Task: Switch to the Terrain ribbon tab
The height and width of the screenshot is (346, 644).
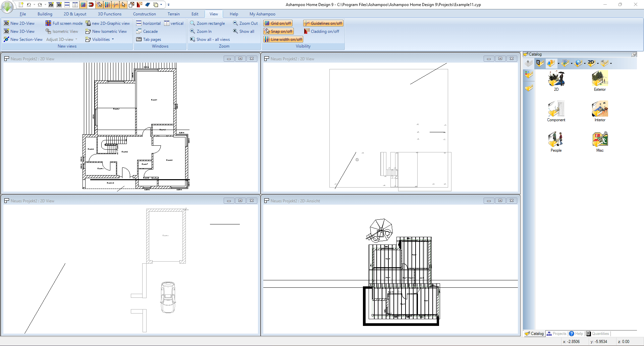Action: tap(173, 14)
